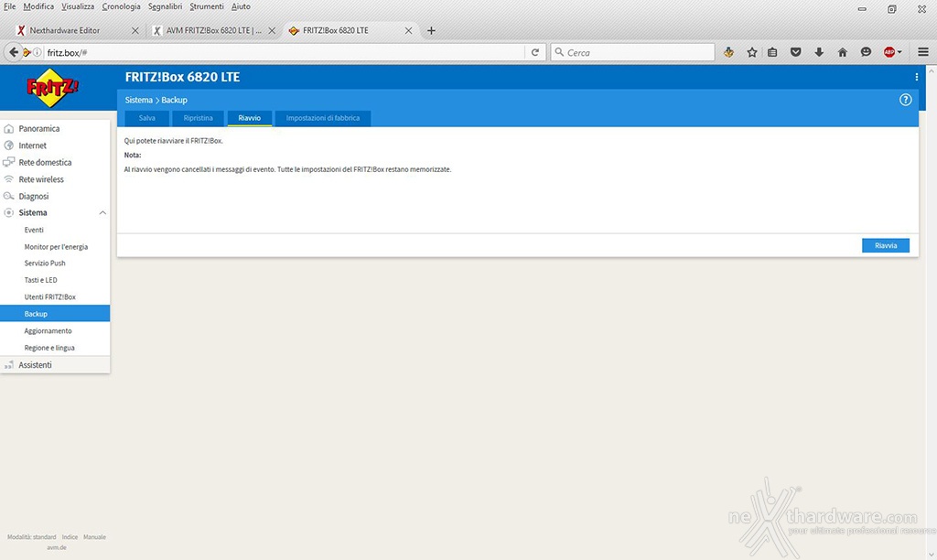Click the Cerca search field
The height and width of the screenshot is (560, 937).
click(632, 52)
